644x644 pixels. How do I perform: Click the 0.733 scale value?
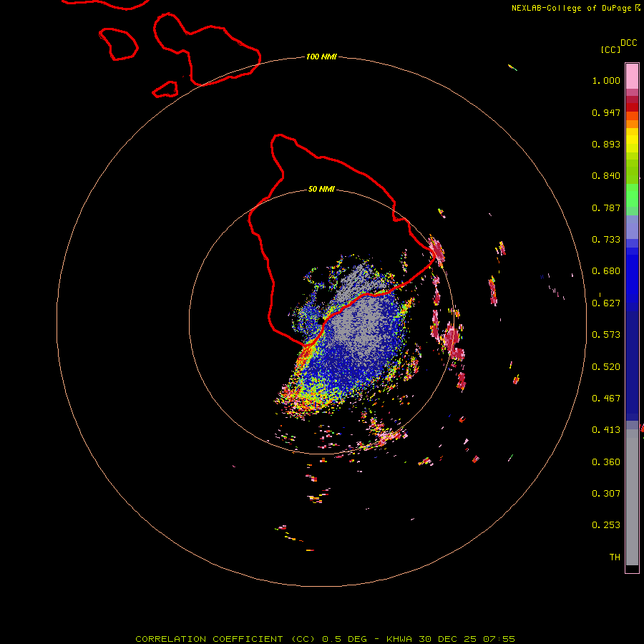[606, 240]
